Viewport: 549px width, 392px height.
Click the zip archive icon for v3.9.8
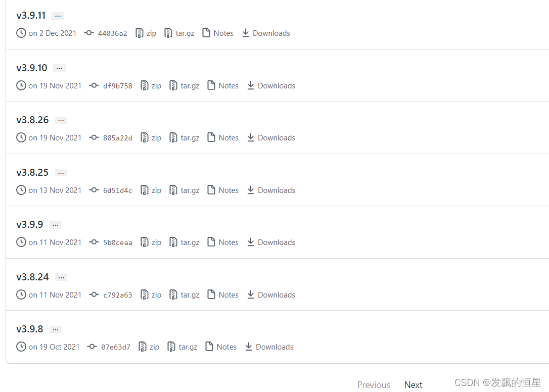142,347
